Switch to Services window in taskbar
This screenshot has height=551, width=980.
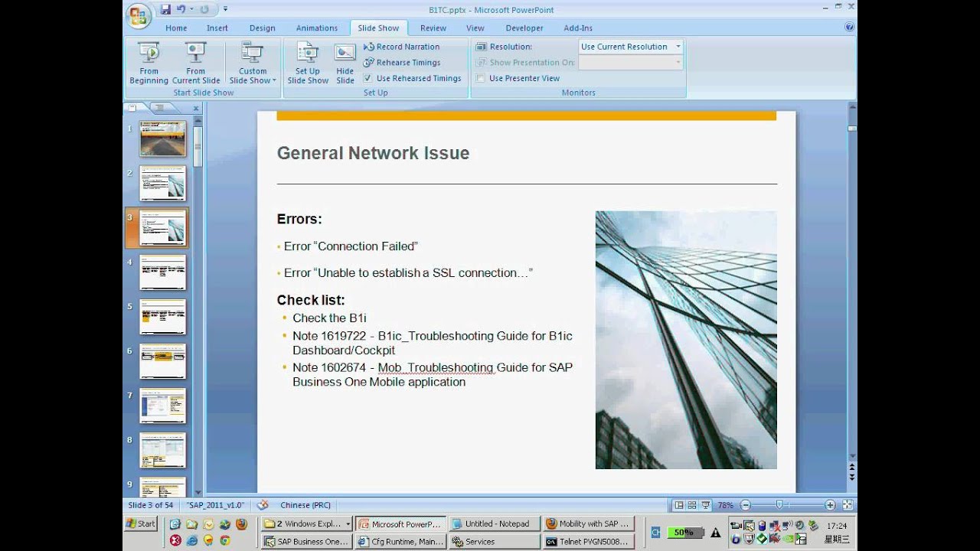494,541
